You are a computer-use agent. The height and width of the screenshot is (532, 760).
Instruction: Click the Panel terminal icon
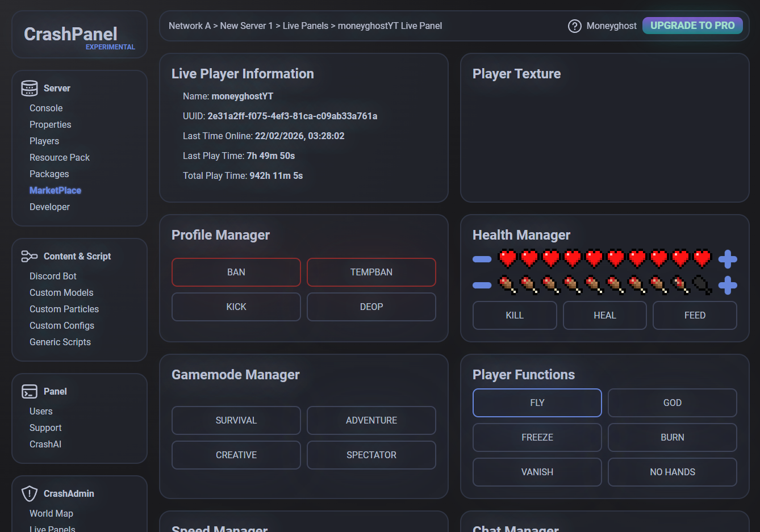30,392
